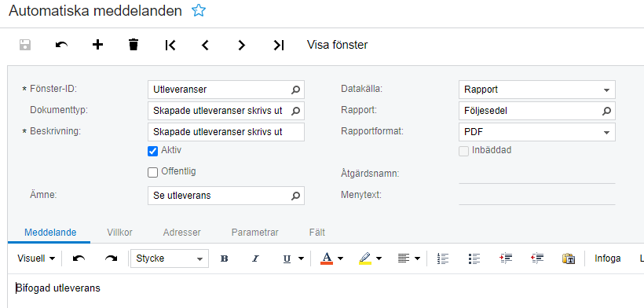The width and height of the screenshot is (644, 308).
Task: Open the Parametrar tab
Action: point(255,233)
